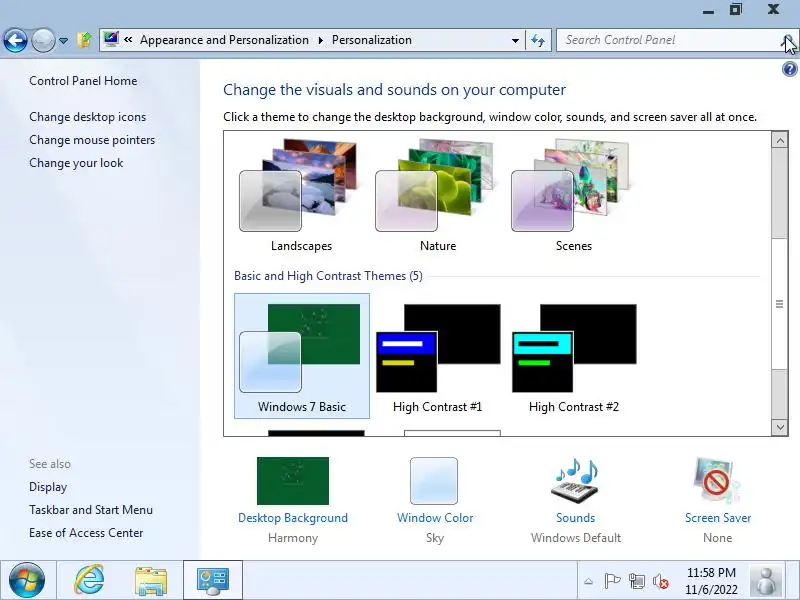Close the Personalization window

[773, 9]
